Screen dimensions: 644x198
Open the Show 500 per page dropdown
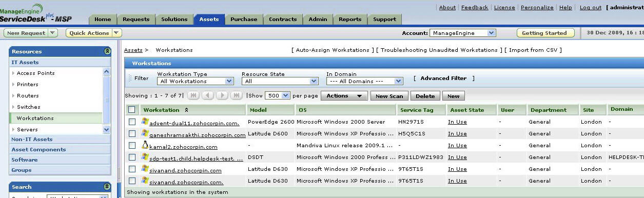(278, 95)
